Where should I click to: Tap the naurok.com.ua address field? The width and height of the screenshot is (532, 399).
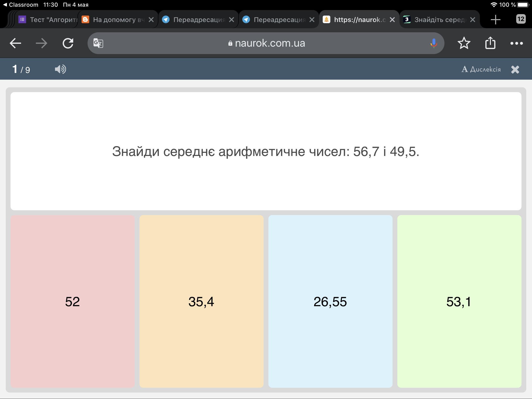(266, 43)
